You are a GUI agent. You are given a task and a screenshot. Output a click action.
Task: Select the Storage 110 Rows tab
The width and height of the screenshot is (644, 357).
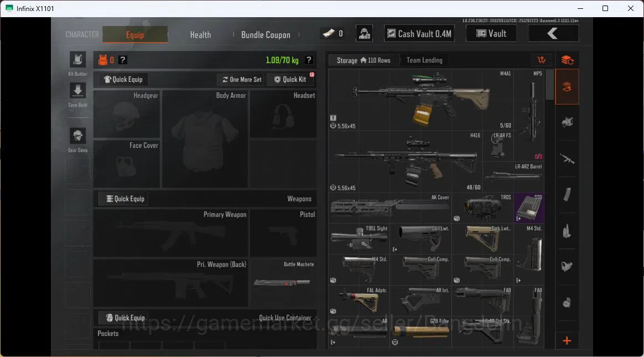pyautogui.click(x=363, y=60)
